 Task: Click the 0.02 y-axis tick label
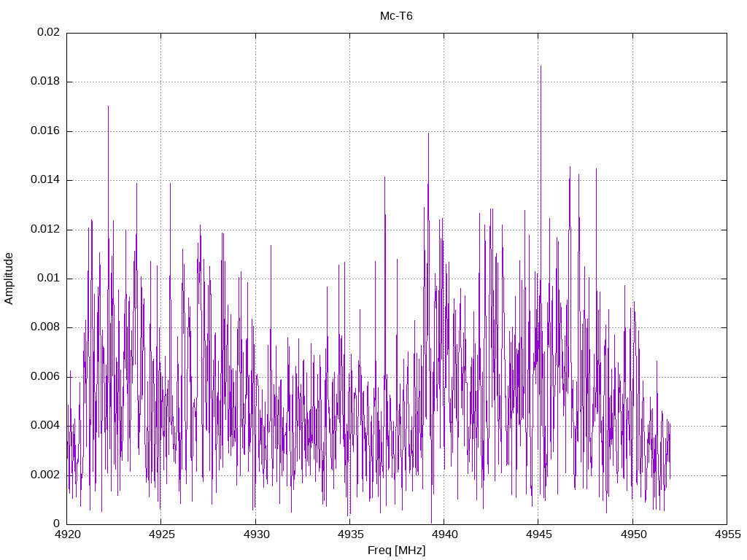49,32
